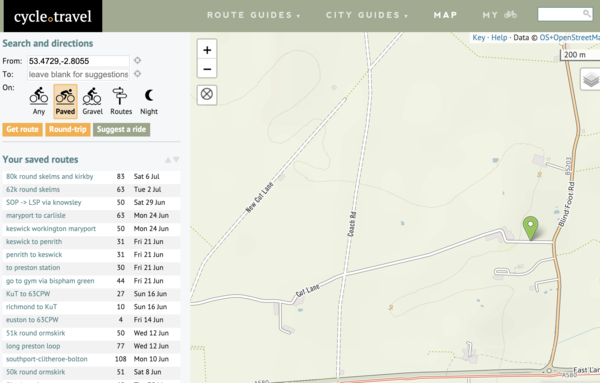Use the crosshair icon beside the To field
This screenshot has height=383, width=600.
(137, 74)
